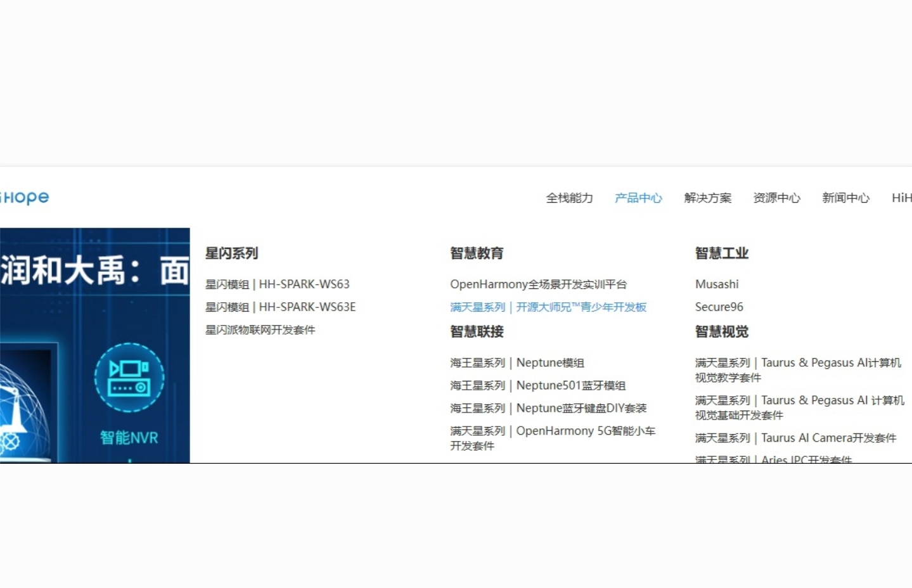Open the HiH menu item
Image resolution: width=912 pixels, height=588 pixels.
pos(901,198)
